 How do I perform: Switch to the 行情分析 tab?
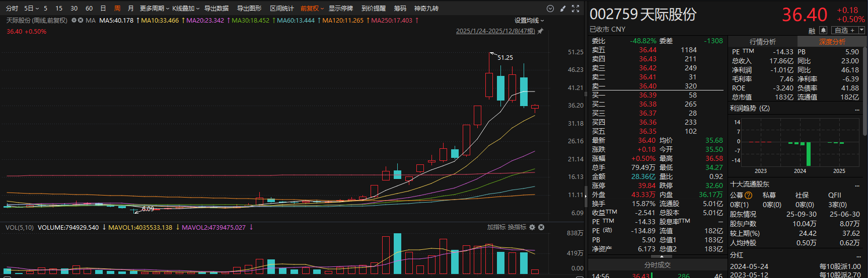[x=762, y=42]
